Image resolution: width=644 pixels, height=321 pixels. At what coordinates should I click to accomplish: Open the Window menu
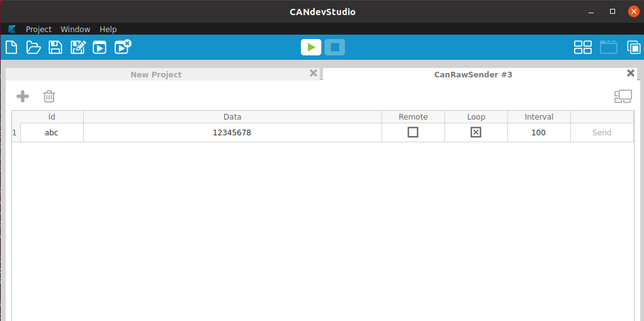[75, 29]
